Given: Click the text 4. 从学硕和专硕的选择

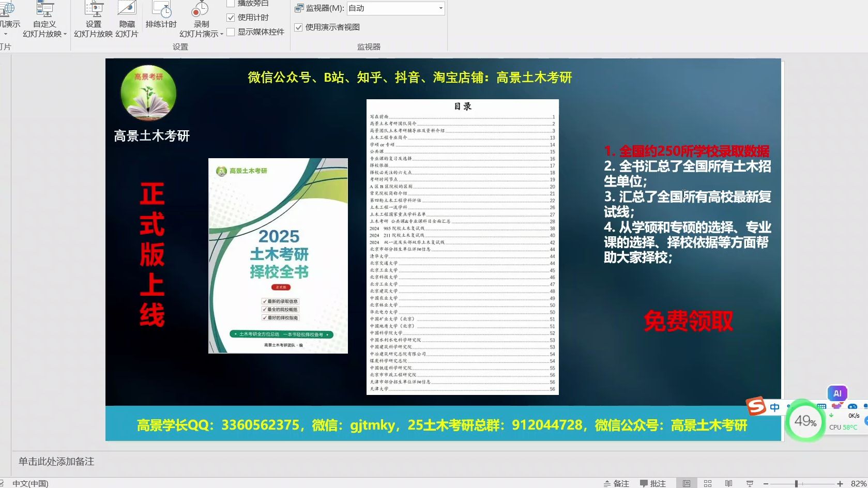Looking at the screenshot, I should pos(688,242).
